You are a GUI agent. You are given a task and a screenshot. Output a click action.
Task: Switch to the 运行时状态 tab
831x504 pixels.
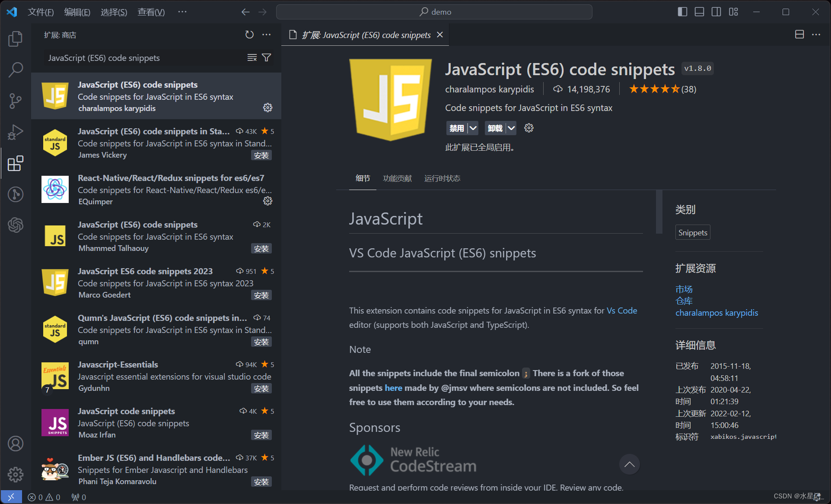pos(443,178)
